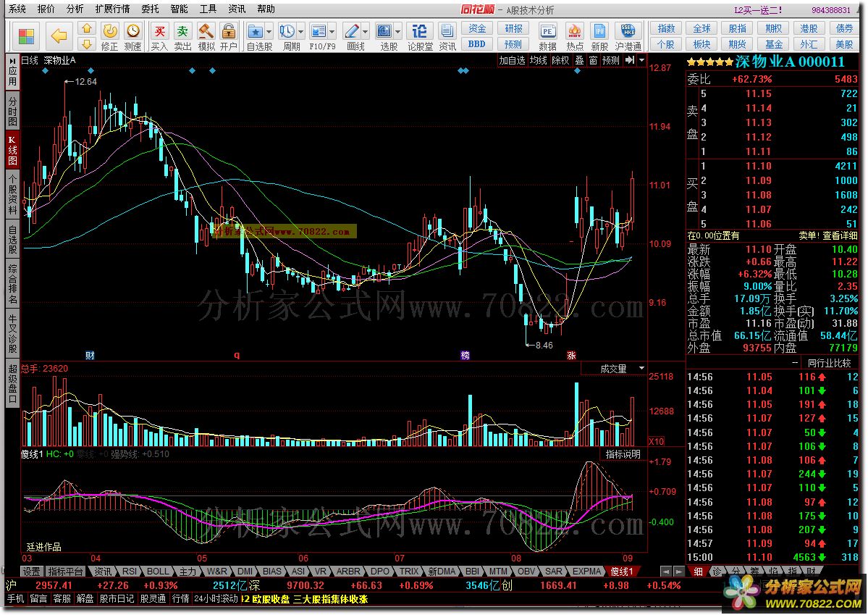Expand the 自选股 dropdown arrow

[x=269, y=32]
